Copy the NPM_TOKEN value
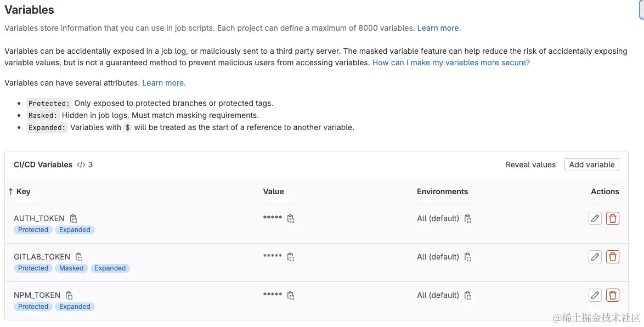Image resolution: width=644 pixels, height=327 pixels. click(x=291, y=296)
